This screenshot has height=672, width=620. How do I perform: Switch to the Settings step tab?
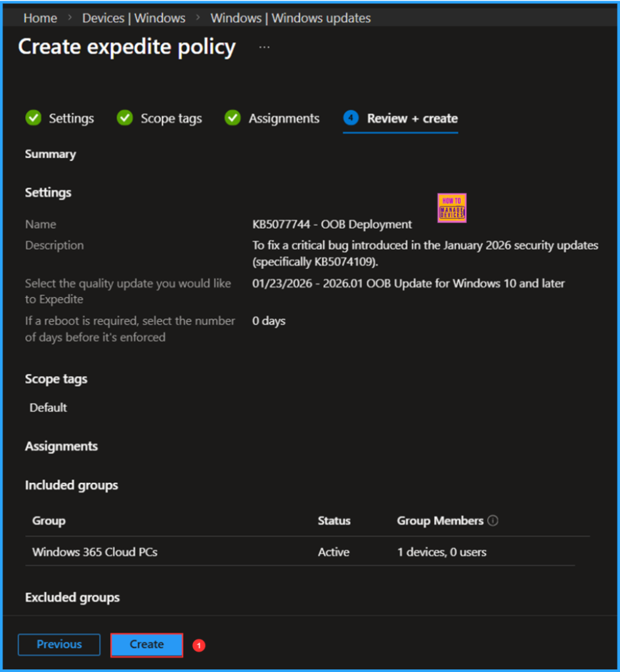(71, 118)
